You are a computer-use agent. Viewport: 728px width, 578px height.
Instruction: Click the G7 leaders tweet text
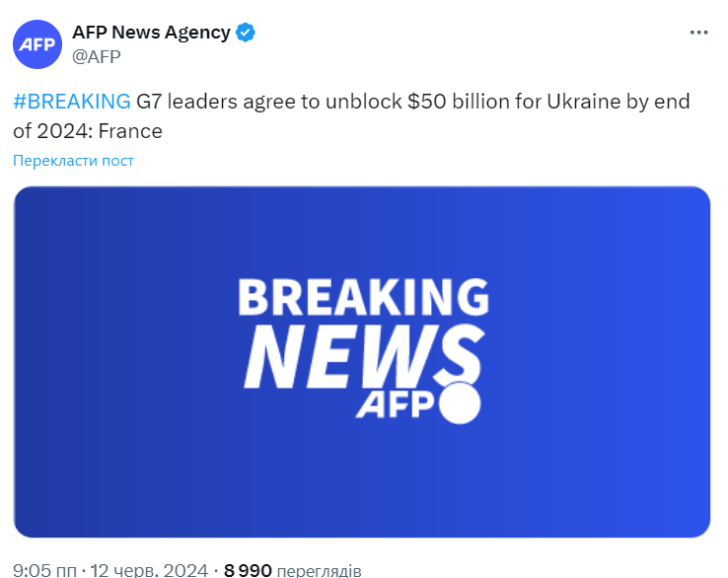pos(351,116)
